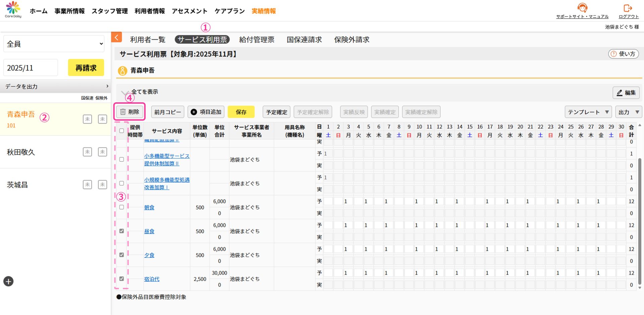Click the Care Daisy logo icon
This screenshot has width=644, height=315.
[13, 9]
